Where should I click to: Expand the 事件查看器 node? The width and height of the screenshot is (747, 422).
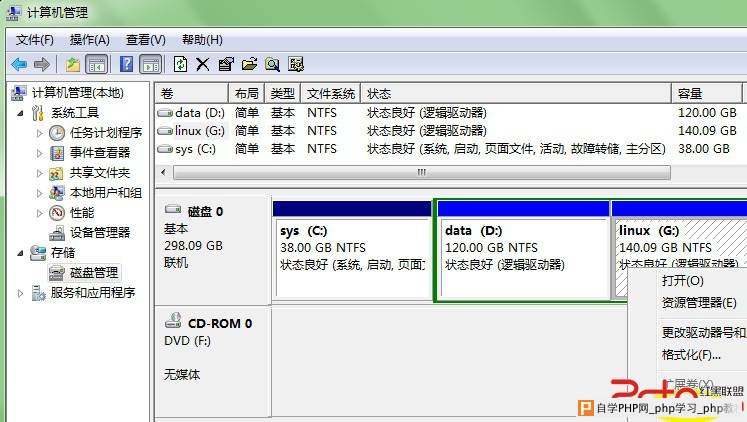pos(40,153)
